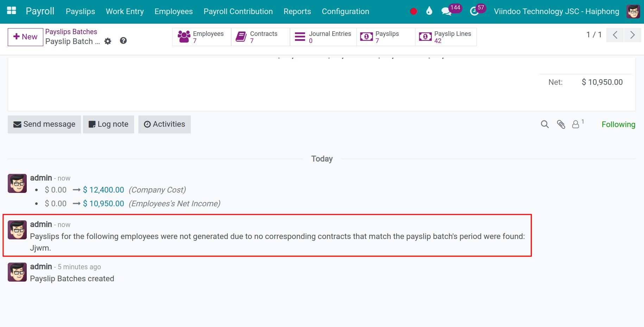Screen dimensions: 644x327
Task: Switch to the Work Entry menu
Action: pos(125,11)
